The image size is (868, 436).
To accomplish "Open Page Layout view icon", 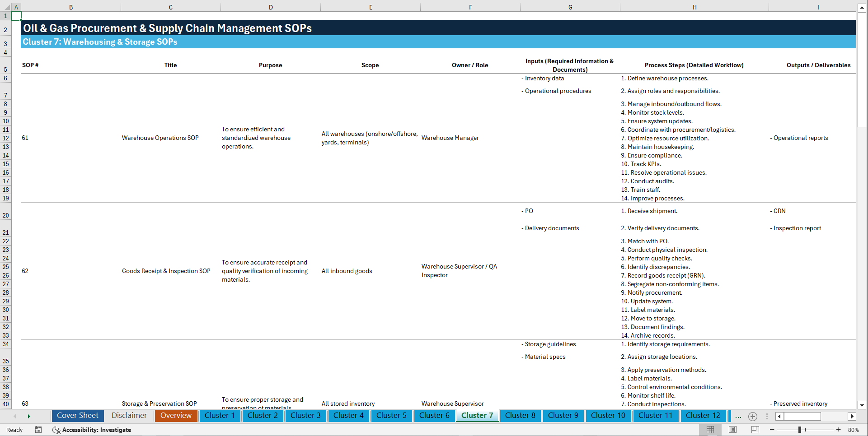I will click(732, 430).
